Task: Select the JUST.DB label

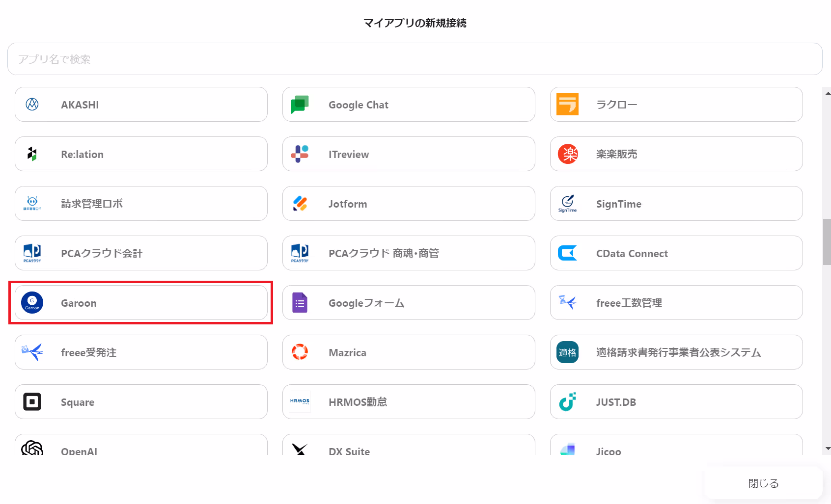Action: click(x=616, y=402)
